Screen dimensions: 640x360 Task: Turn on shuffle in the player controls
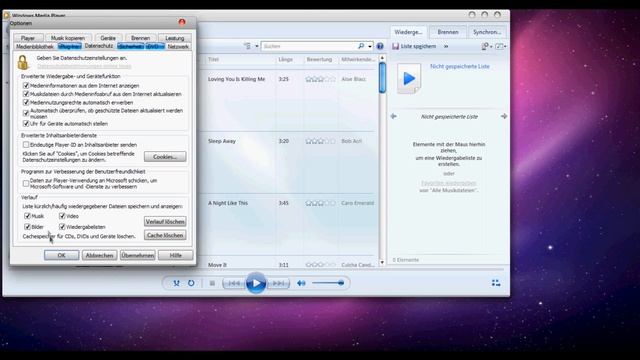(176, 283)
